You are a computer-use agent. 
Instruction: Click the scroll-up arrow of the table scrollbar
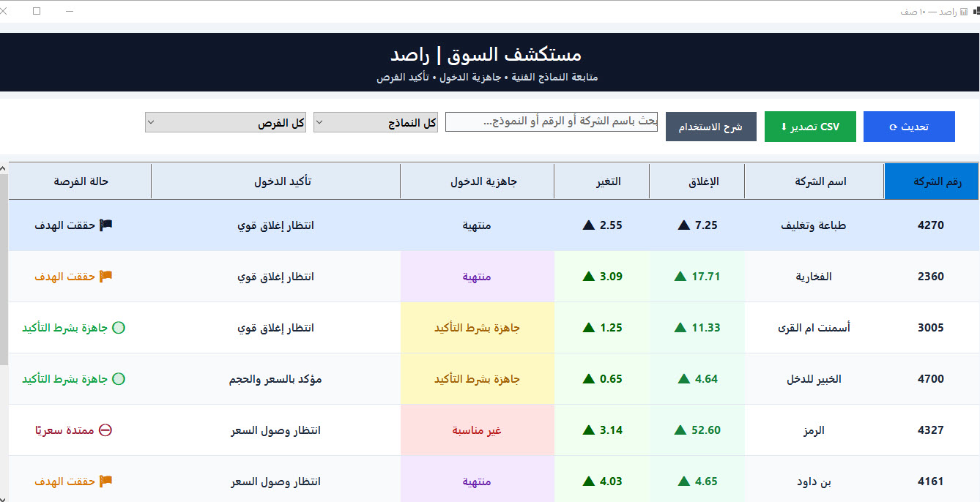4,169
